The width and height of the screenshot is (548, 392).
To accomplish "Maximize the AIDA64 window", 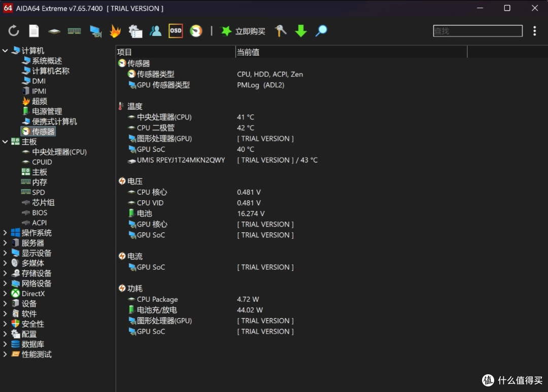I will [x=507, y=8].
